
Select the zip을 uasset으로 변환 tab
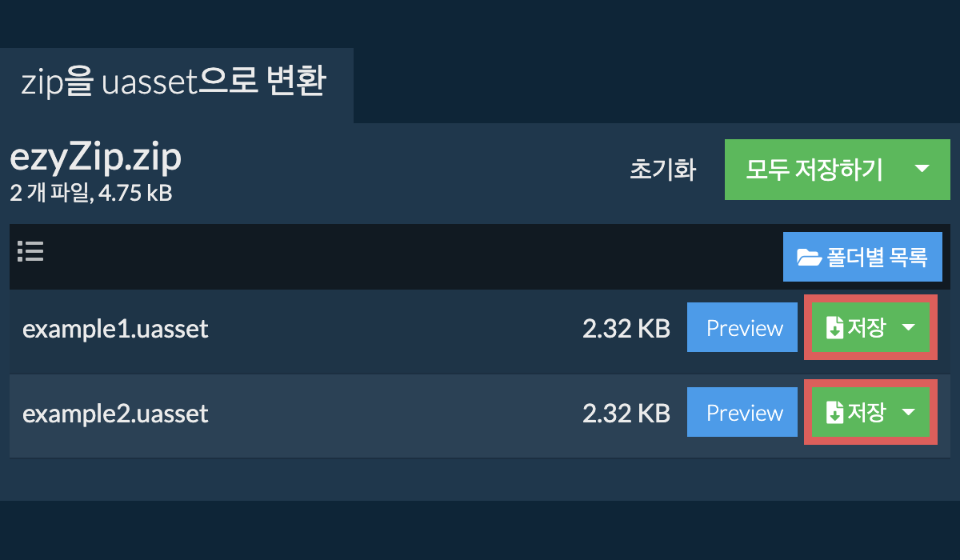pyautogui.click(x=174, y=83)
